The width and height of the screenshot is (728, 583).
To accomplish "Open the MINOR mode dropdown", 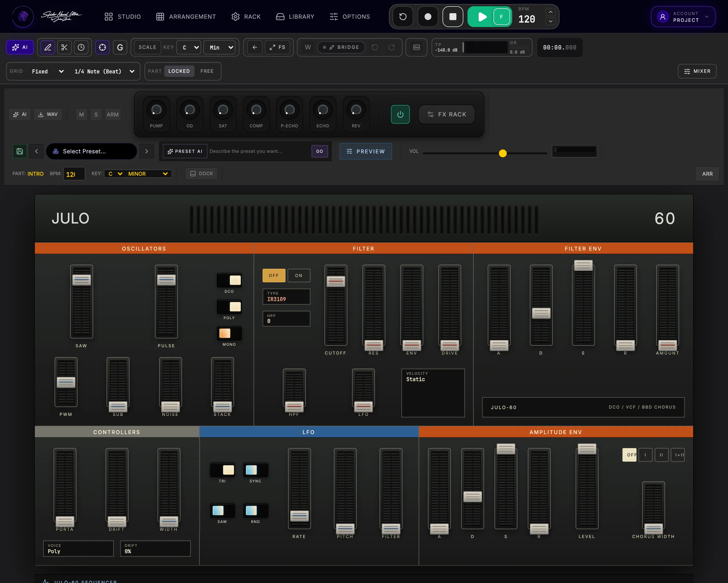I will (x=148, y=174).
